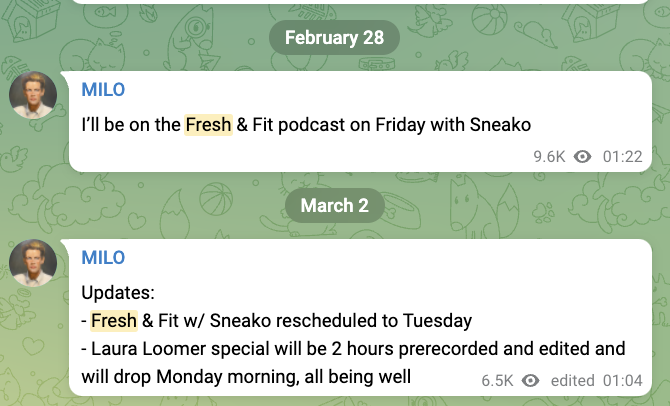
Task: Select the March 2 date badge
Action: [x=334, y=205]
